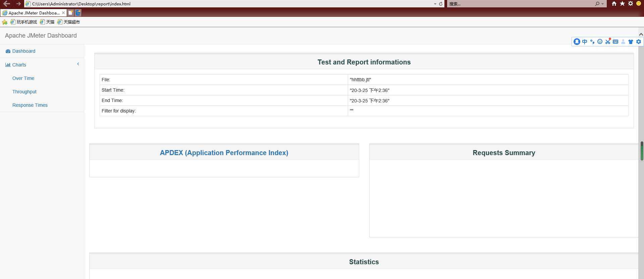Image resolution: width=644 pixels, height=279 pixels.
Task: Add the page to the favorites bar
Action: pyautogui.click(x=5, y=22)
